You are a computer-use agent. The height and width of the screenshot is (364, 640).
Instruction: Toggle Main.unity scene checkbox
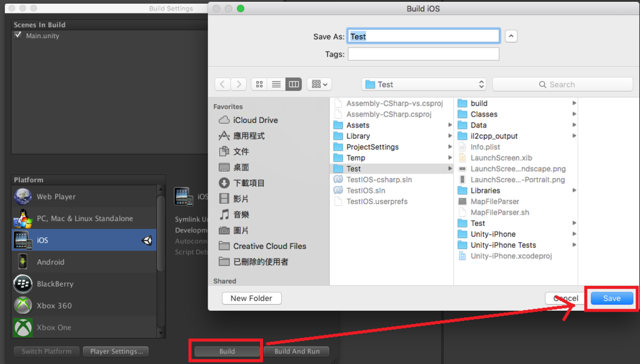click(18, 35)
